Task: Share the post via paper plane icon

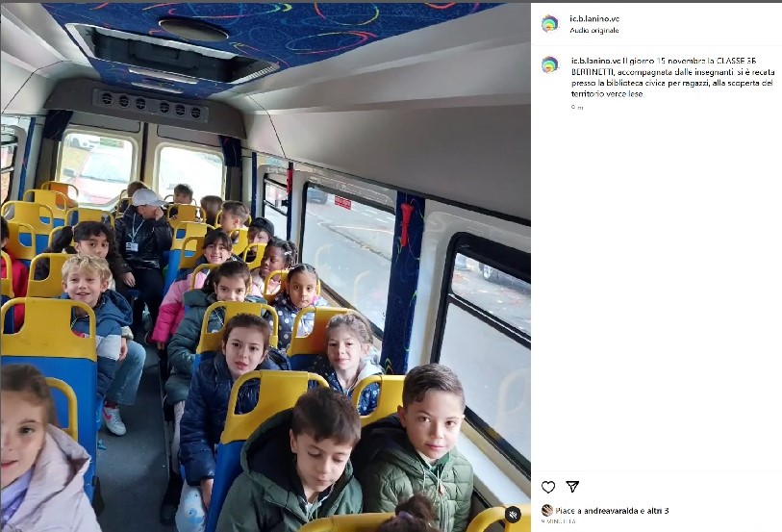Action: click(572, 486)
